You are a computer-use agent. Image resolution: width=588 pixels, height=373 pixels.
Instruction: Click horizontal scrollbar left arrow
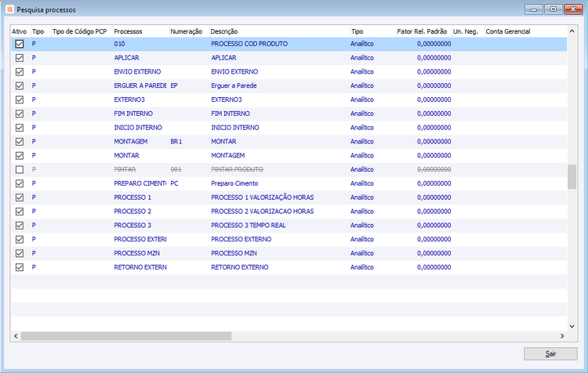tap(16, 336)
